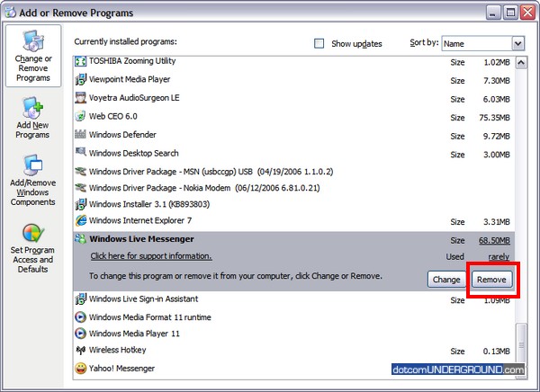Click the Windows Installer 3.1 icon

[x=81, y=204]
